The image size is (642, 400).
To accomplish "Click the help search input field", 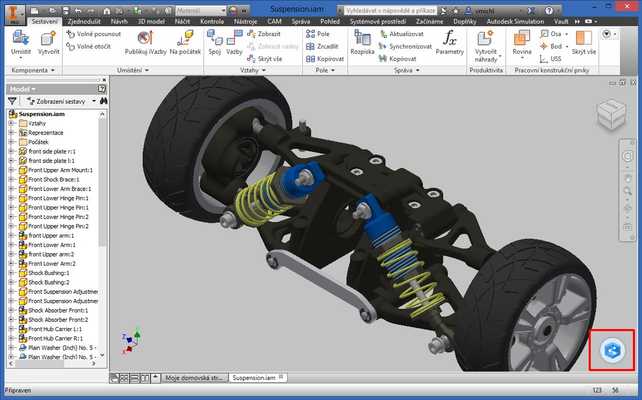I will 390,11.
